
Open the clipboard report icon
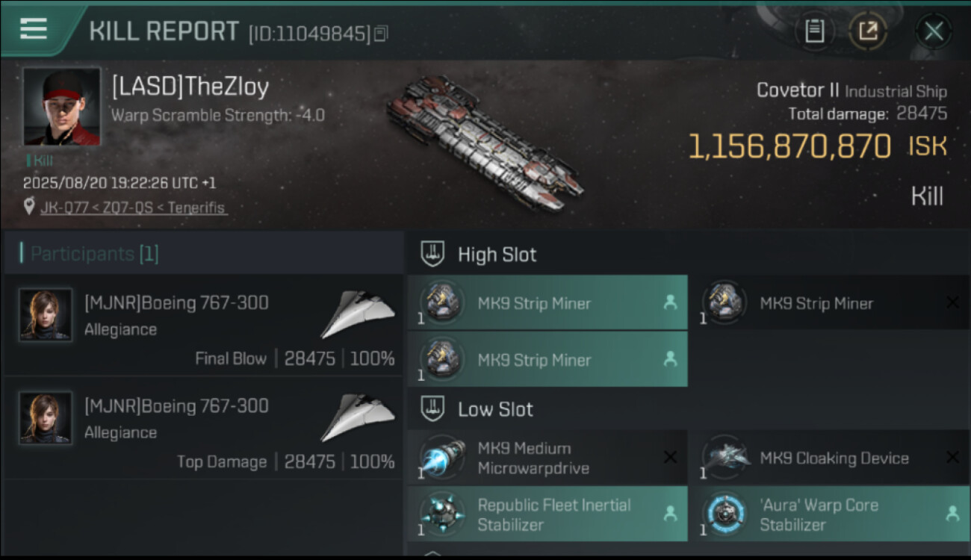(x=814, y=31)
